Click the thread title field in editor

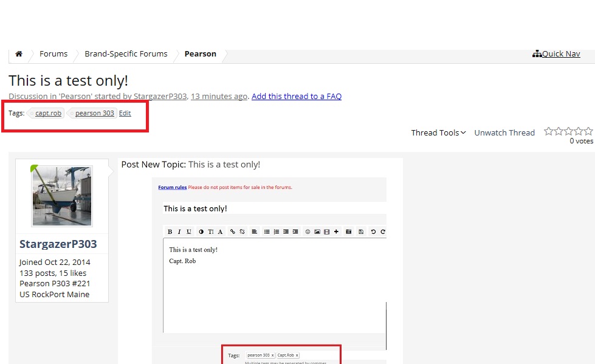(x=274, y=208)
